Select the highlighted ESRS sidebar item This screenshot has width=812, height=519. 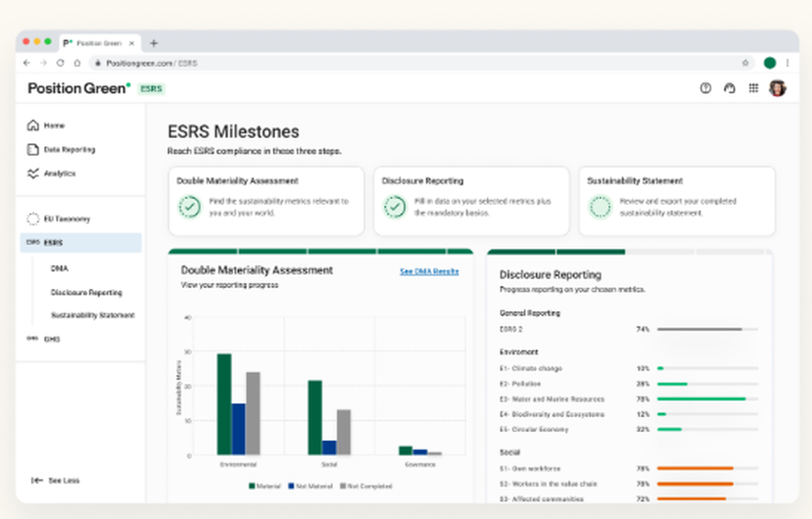click(80, 243)
